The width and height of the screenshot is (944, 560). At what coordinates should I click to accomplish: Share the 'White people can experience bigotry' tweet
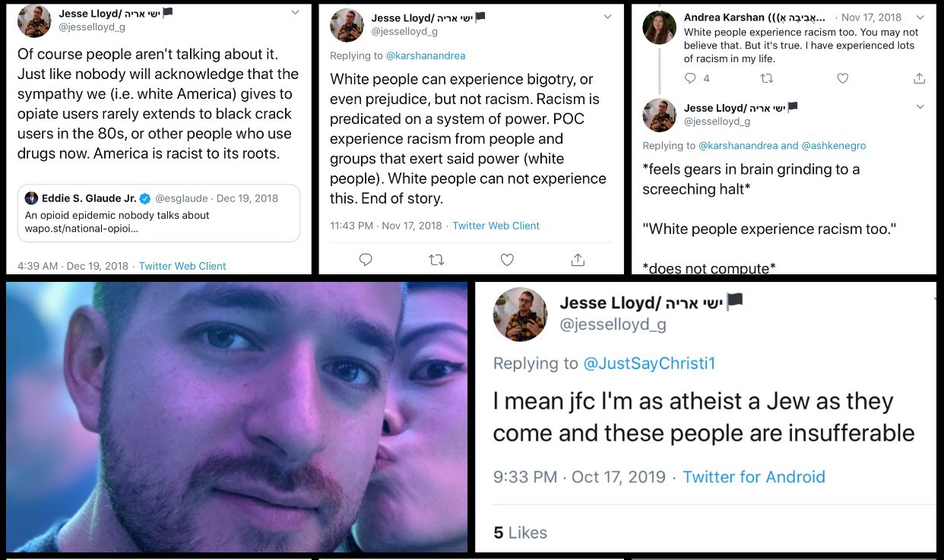click(578, 260)
